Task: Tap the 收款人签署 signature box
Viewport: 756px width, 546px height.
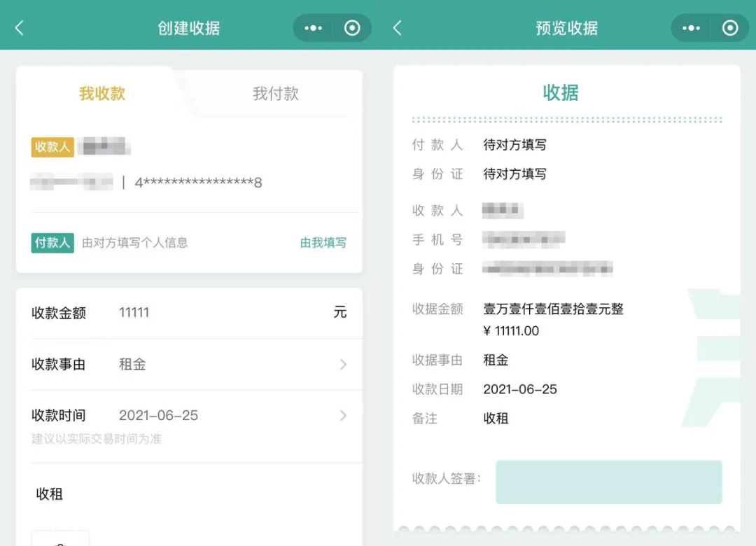Action: pos(608,482)
